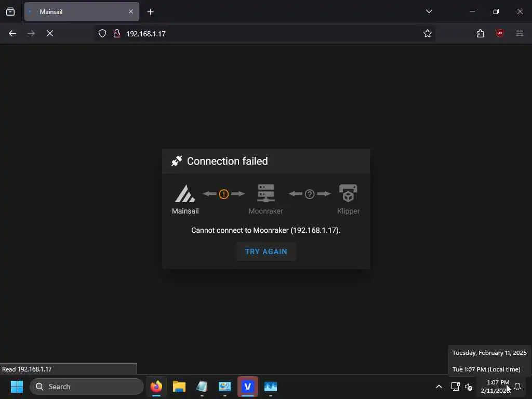Screen dimensions: 532x399
Task: Show hidden system tray icons
Action: click(438, 387)
